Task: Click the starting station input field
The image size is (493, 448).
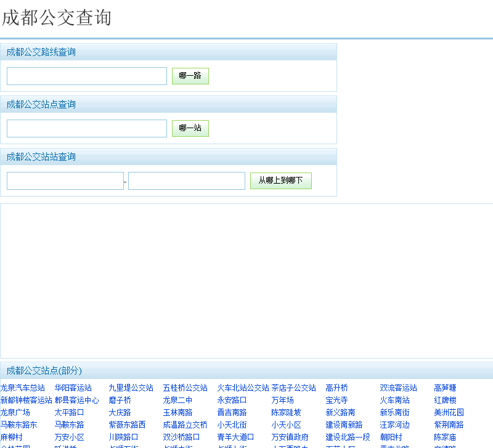Action: click(65, 181)
